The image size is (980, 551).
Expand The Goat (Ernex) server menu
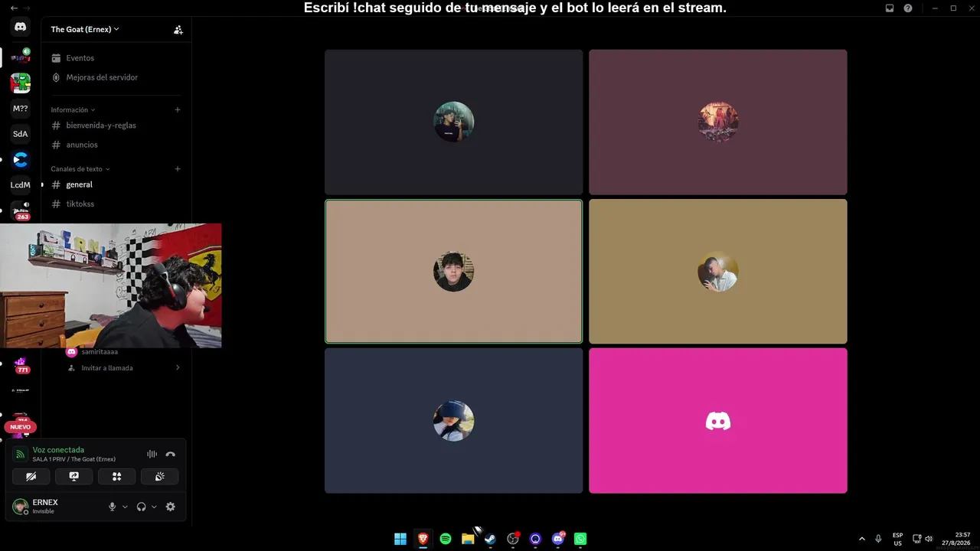click(x=85, y=29)
